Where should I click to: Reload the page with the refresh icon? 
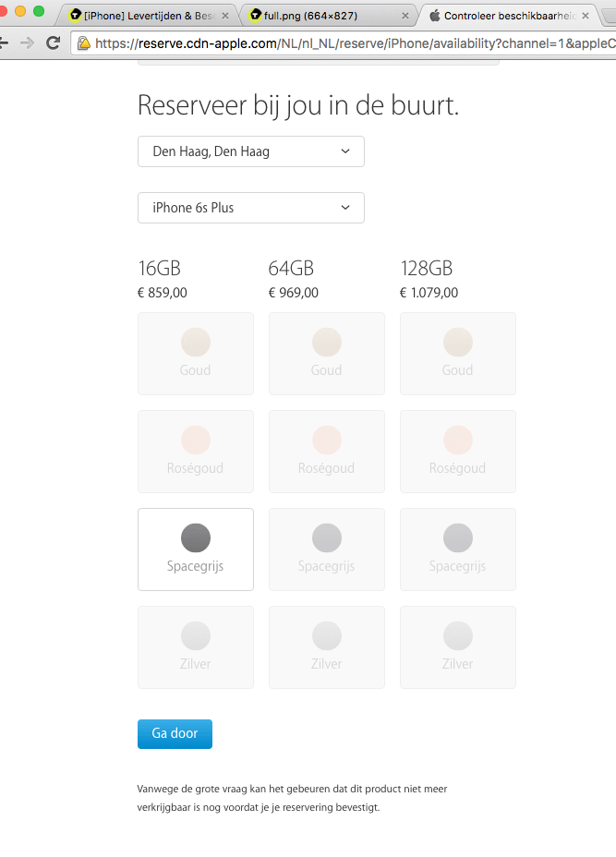[53, 42]
